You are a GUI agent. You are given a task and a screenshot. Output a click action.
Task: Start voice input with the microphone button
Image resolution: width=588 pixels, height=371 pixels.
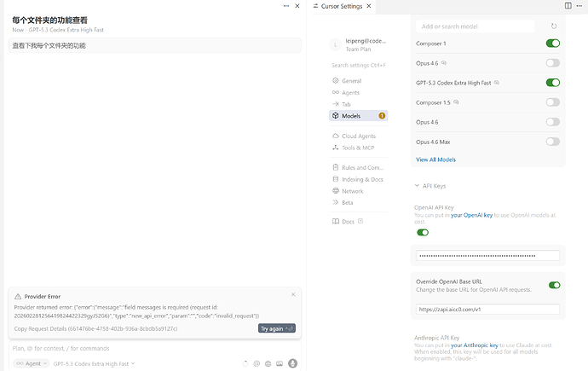click(x=292, y=363)
